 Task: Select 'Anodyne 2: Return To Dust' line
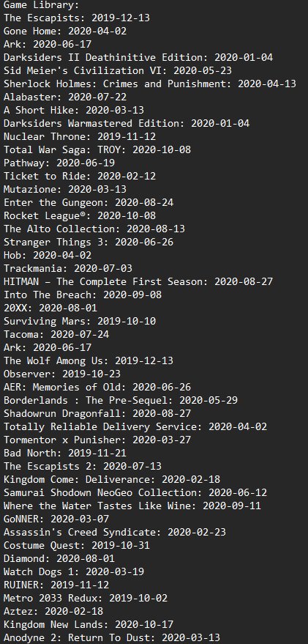click(x=112, y=637)
